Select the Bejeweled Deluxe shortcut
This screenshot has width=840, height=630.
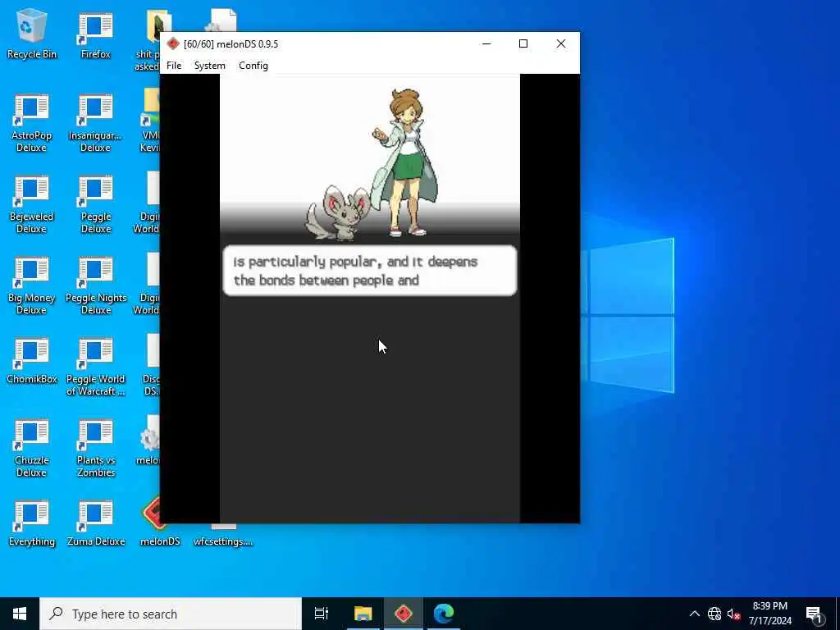(32, 203)
